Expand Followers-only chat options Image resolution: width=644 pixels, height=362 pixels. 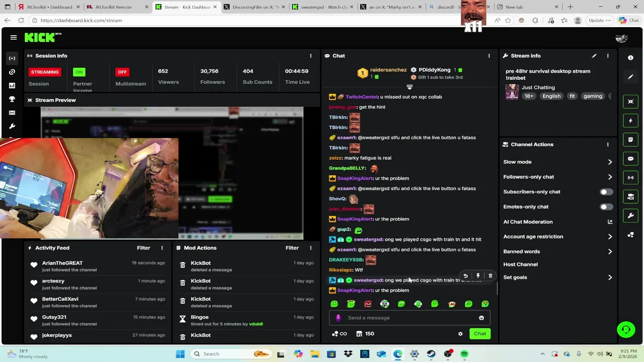point(610,177)
